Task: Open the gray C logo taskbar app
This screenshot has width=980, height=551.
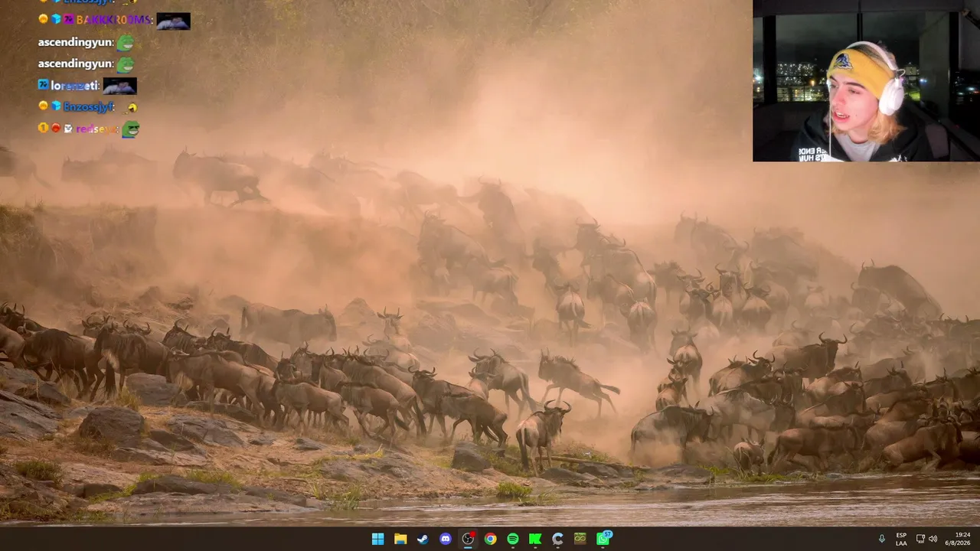Action: click(557, 539)
